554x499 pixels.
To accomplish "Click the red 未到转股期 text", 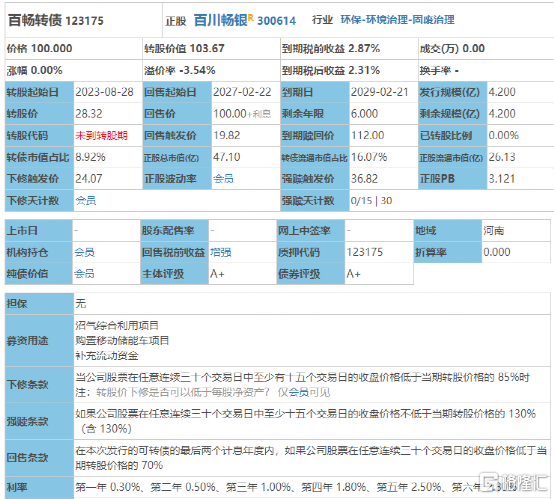I will point(102,136).
